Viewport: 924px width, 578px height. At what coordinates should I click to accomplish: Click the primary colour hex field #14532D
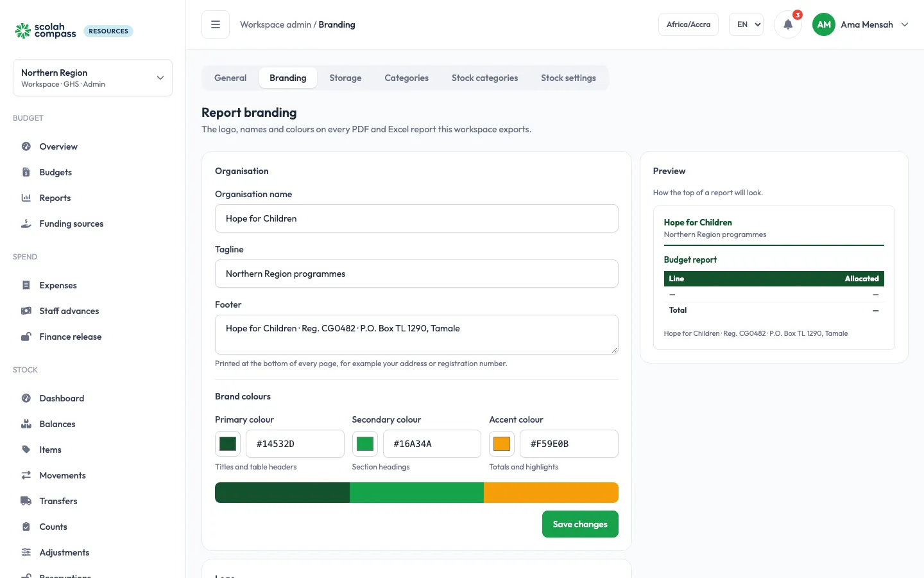(x=295, y=444)
